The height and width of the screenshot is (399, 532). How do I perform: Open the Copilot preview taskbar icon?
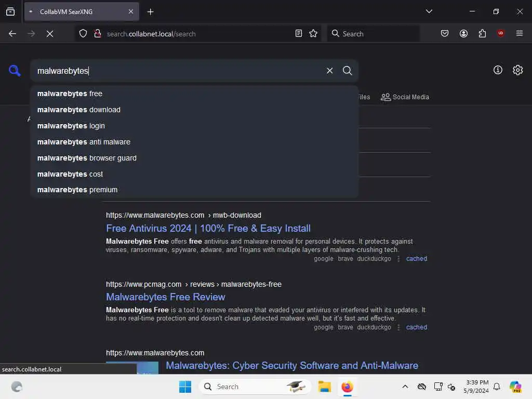[x=515, y=387]
